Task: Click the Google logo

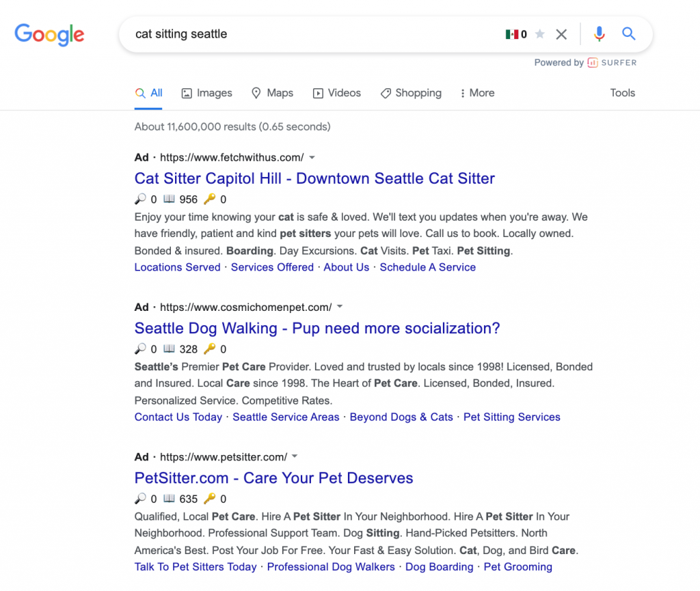Action: (49, 34)
